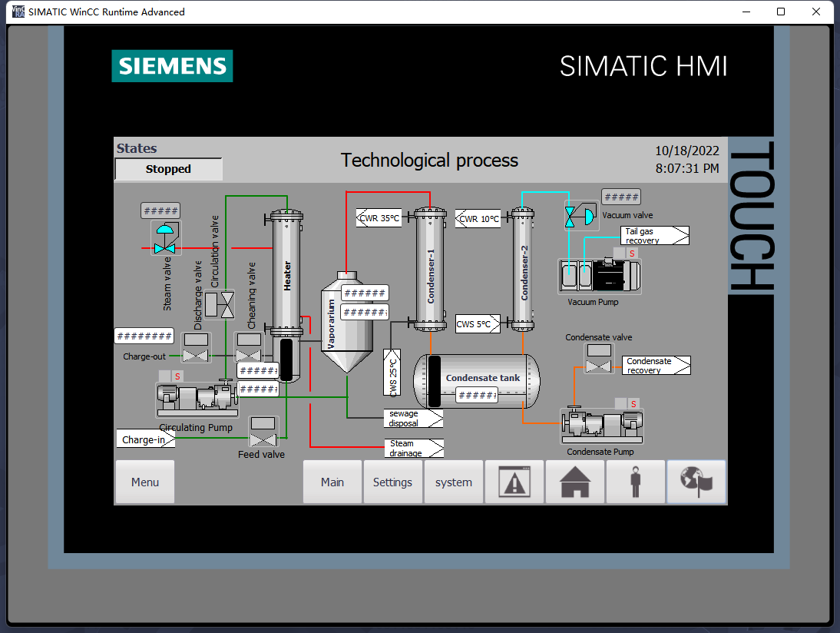The width and height of the screenshot is (840, 633).
Task: Click the CWS 25°C flow arrow
Action: click(x=392, y=373)
